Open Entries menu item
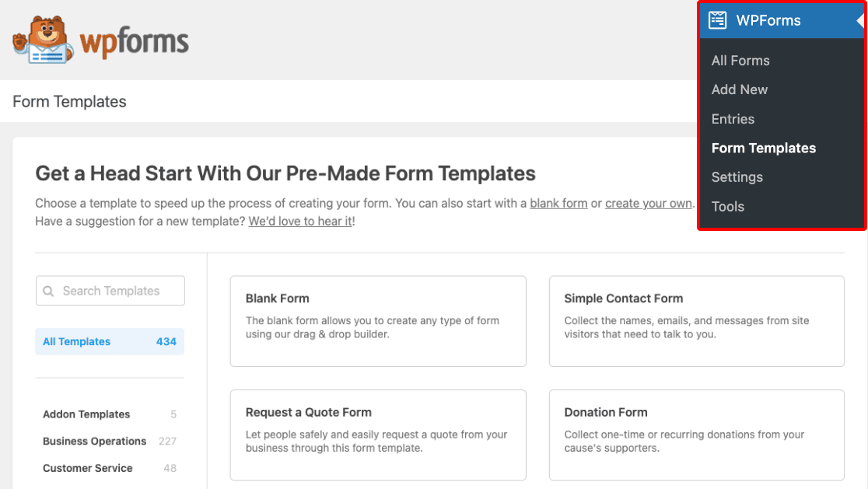The height and width of the screenshot is (489, 868). [x=733, y=119]
